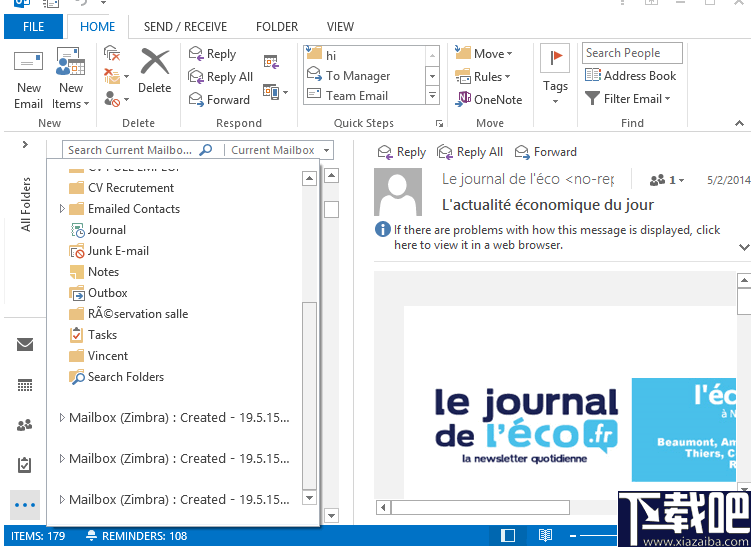The image size is (753, 547).
Task: Open the recipients count dropdown
Action: click(x=667, y=180)
